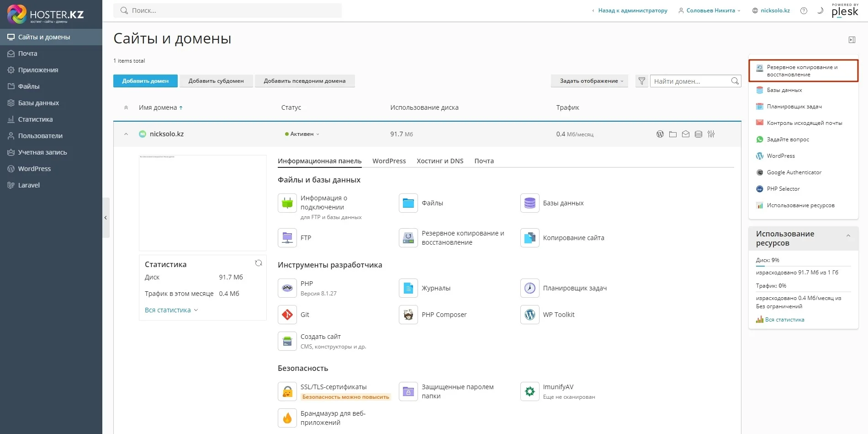868x434 pixels.
Task: Open database icon on nicksolo.kz row
Action: tap(698, 134)
